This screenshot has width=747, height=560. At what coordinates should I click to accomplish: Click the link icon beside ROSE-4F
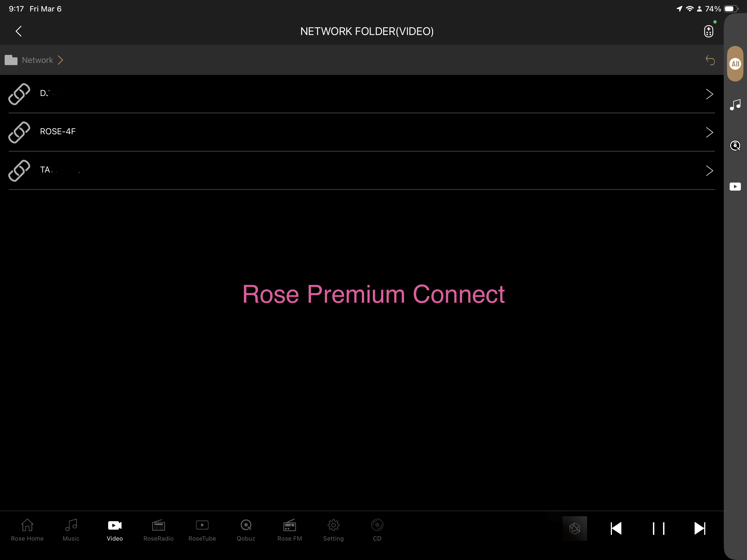[x=19, y=132]
